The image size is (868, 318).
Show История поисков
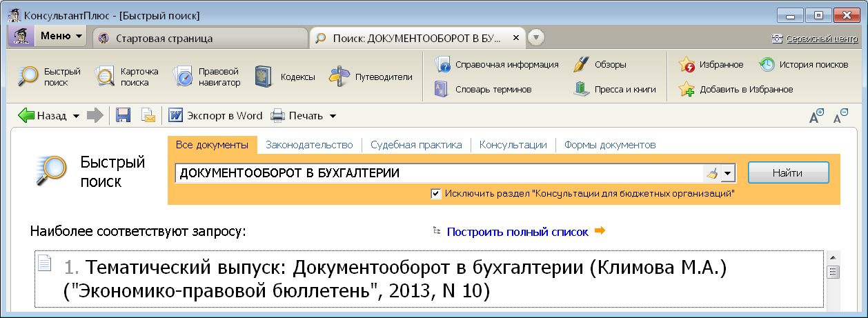803,65
